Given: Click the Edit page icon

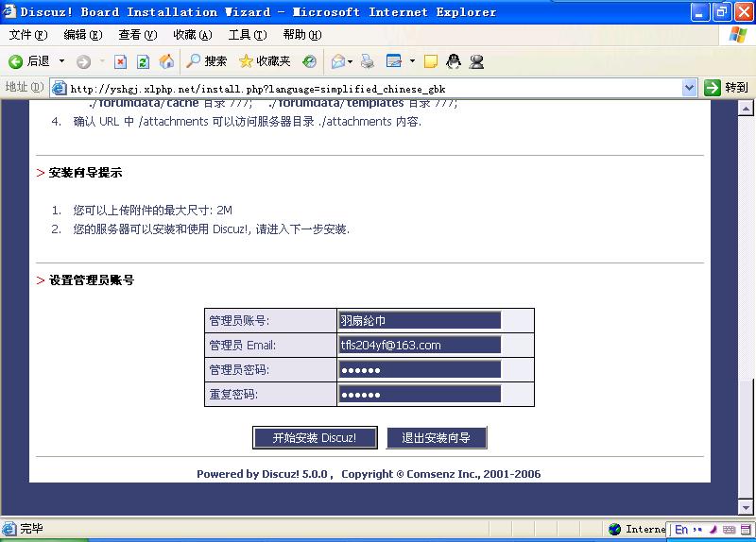Looking at the screenshot, I should [394, 61].
